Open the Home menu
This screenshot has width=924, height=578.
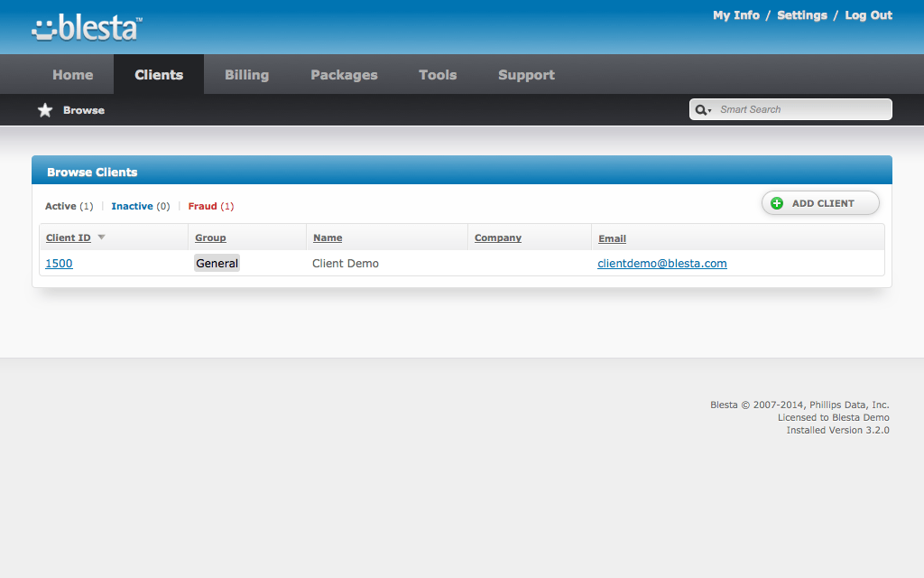click(72, 75)
